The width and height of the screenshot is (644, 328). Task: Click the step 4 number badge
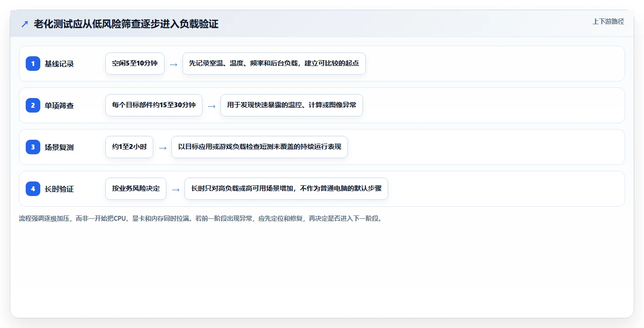33,189
